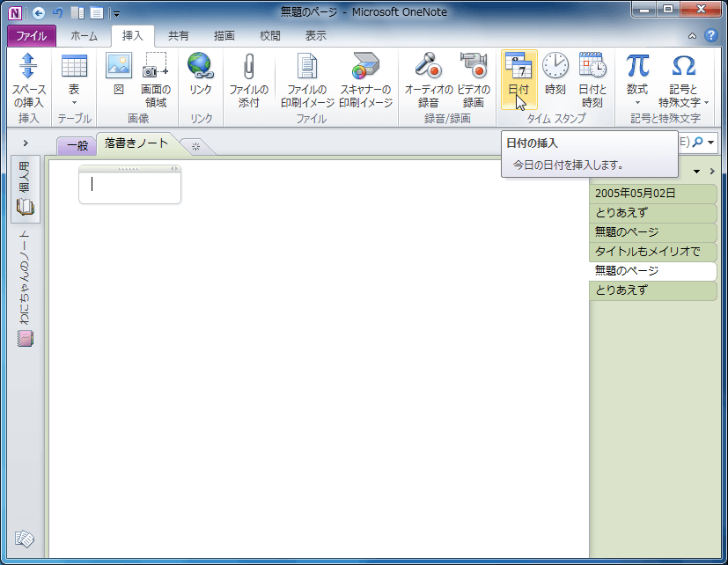The height and width of the screenshot is (565, 728).
Task: Select the 挿入 ribbon tab
Action: 133,36
